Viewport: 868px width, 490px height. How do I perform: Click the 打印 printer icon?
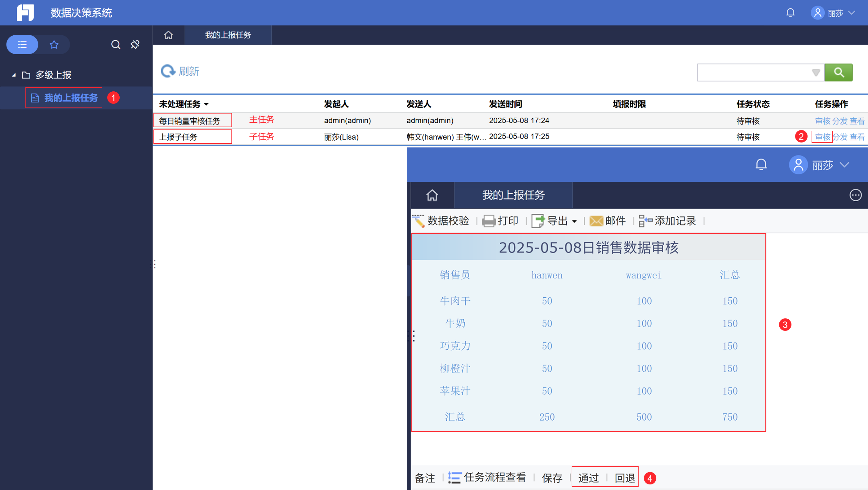[489, 221]
